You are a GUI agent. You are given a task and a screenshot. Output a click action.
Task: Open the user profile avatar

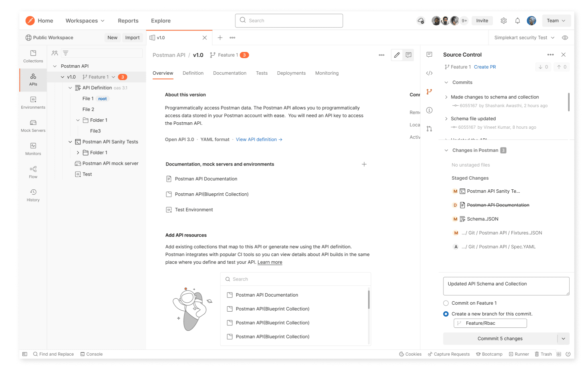coord(531,21)
